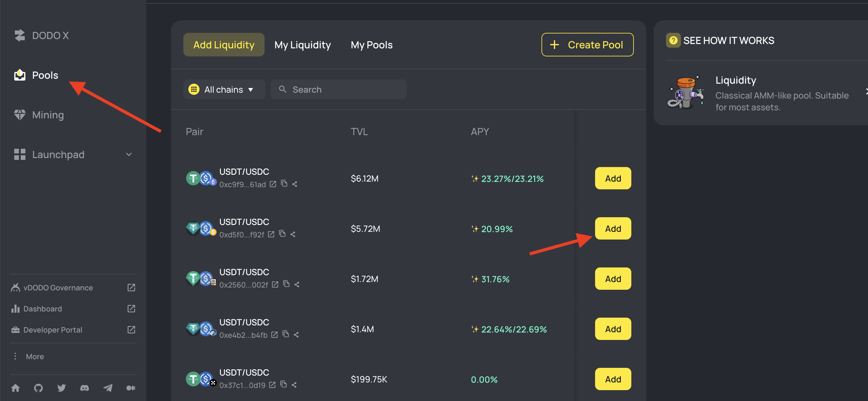This screenshot has height=401, width=868.
Task: Click the pool Search field
Action: coord(338,89)
